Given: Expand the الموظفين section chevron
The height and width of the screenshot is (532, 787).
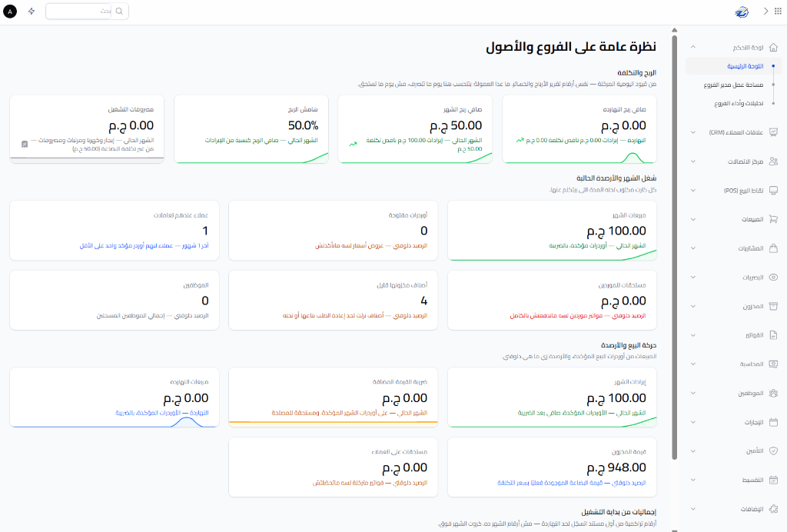Looking at the screenshot, I should pyautogui.click(x=693, y=393).
